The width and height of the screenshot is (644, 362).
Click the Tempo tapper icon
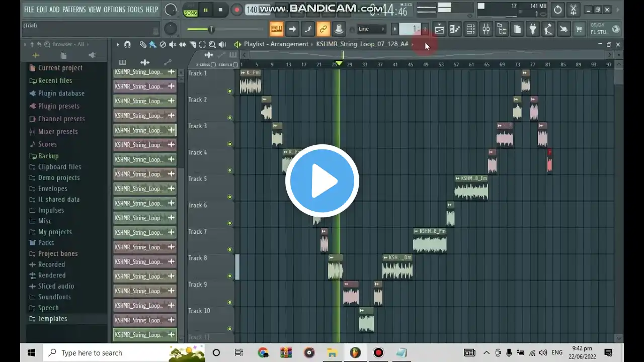(x=548, y=29)
